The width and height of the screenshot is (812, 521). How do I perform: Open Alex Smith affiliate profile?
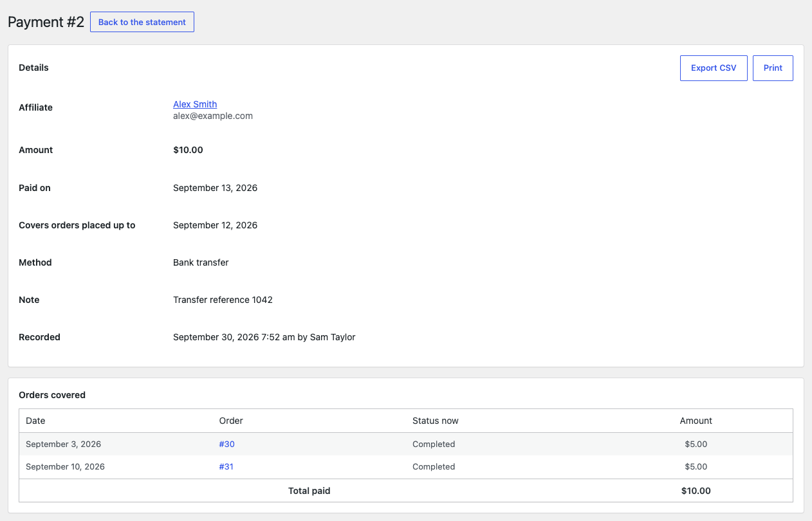coord(195,104)
